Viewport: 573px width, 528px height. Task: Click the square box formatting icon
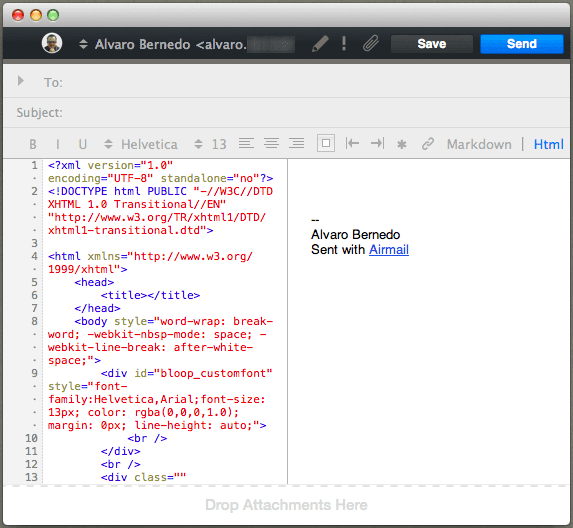coord(326,143)
